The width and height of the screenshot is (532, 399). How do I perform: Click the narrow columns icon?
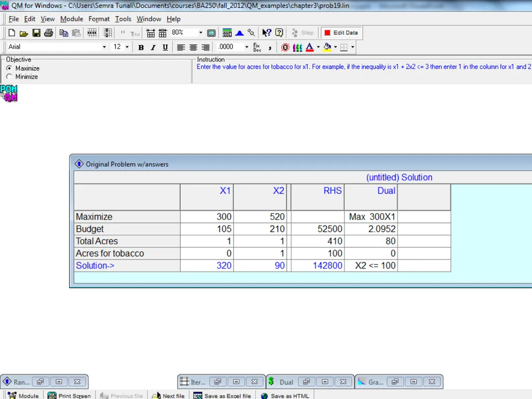click(x=163, y=33)
